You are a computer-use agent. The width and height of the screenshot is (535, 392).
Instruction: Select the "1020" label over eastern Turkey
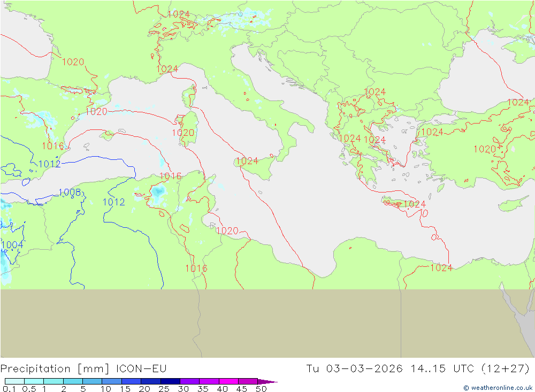point(485,149)
